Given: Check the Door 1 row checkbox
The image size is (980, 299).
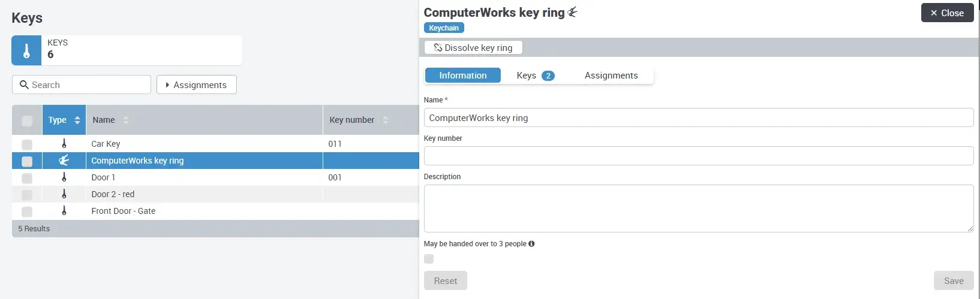Looking at the screenshot, I should click(x=27, y=178).
